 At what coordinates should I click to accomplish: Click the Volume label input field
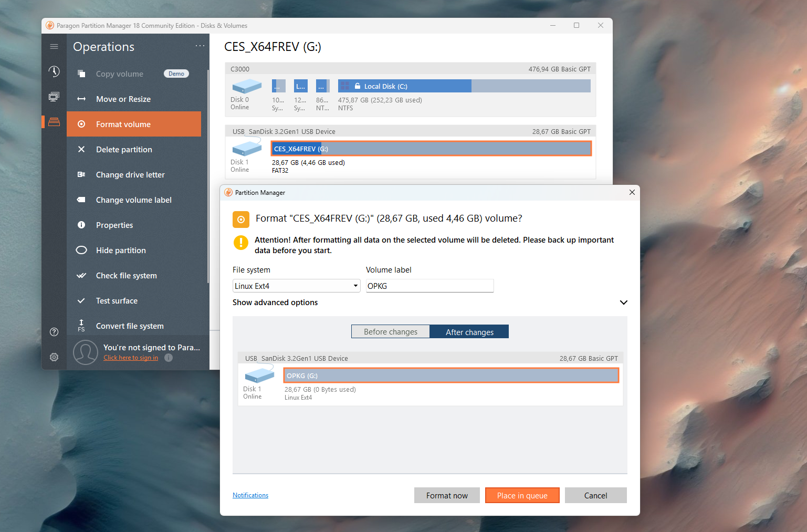coord(430,286)
